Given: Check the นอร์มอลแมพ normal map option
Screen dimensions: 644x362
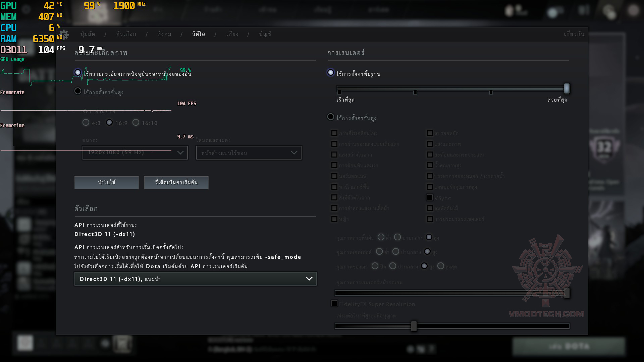Looking at the screenshot, I should click(334, 176).
